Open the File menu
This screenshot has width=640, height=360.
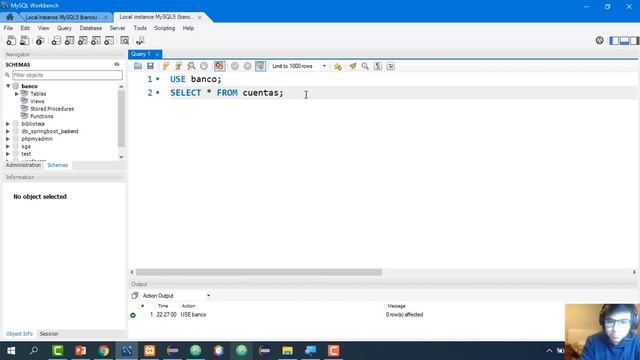coord(8,28)
